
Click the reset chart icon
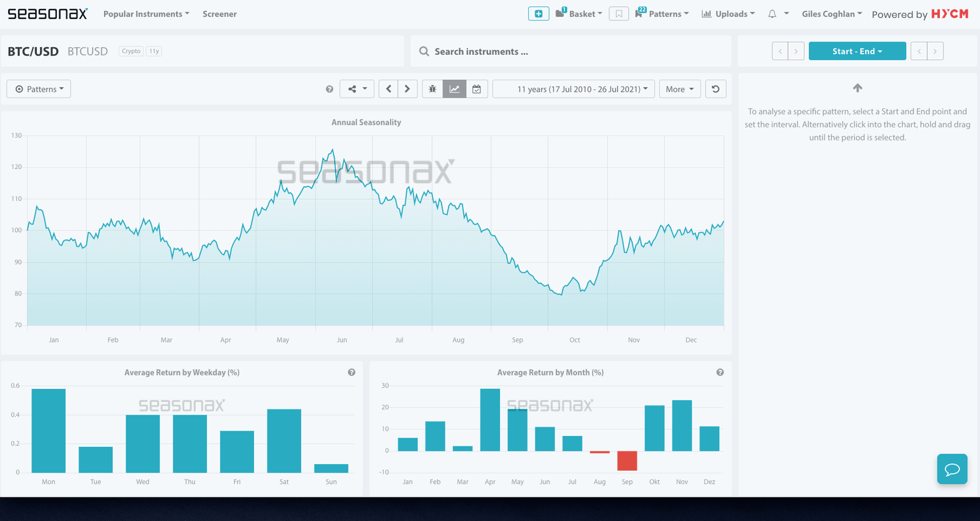pyautogui.click(x=715, y=89)
